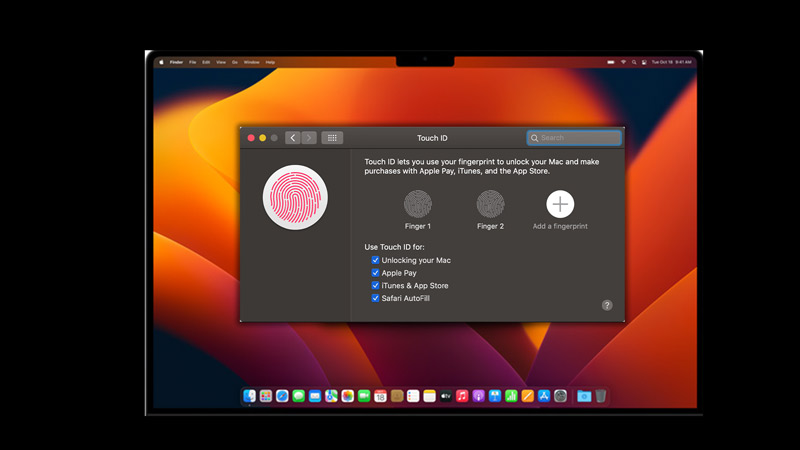Open Spotlight search in menu bar
The width and height of the screenshot is (800, 450).
[x=634, y=62]
